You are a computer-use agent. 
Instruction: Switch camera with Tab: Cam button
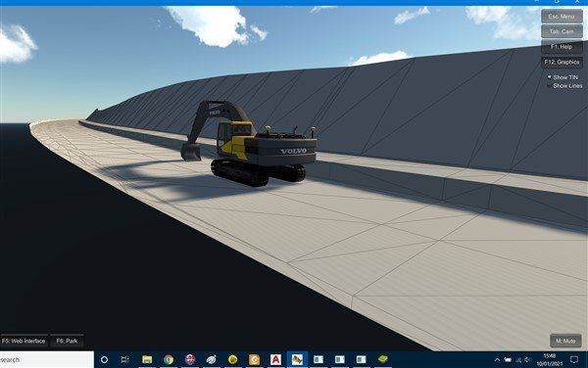click(562, 31)
